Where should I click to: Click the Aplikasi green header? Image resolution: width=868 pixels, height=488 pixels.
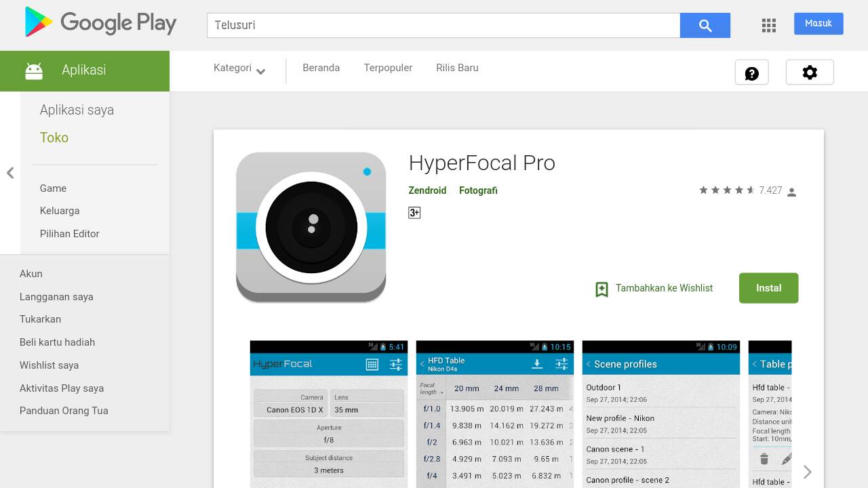[x=85, y=70]
